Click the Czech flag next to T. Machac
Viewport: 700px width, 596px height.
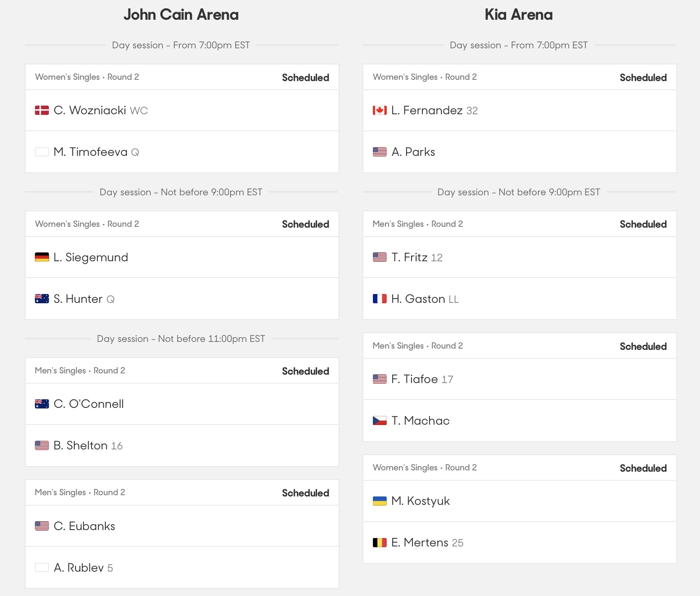tap(380, 421)
